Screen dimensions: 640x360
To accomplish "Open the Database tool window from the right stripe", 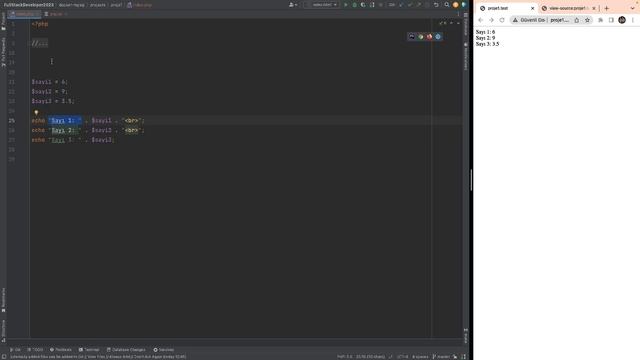I will [466, 24].
